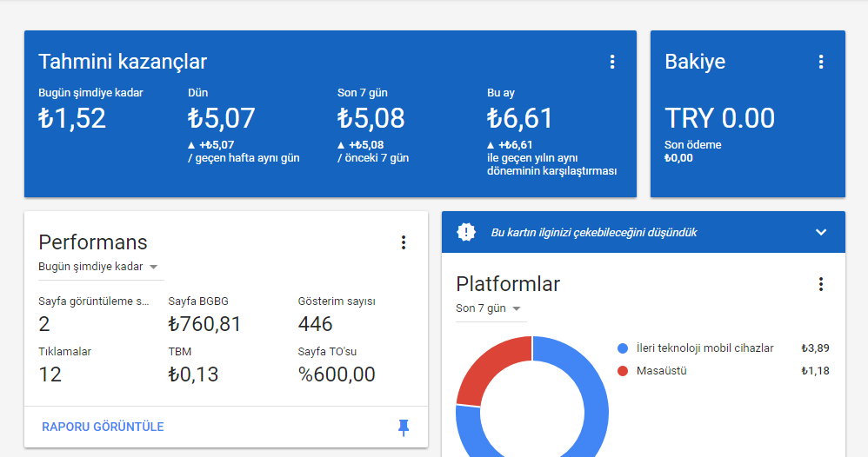
Task: Click the red Masaüstü legend dot
Action: (x=623, y=371)
